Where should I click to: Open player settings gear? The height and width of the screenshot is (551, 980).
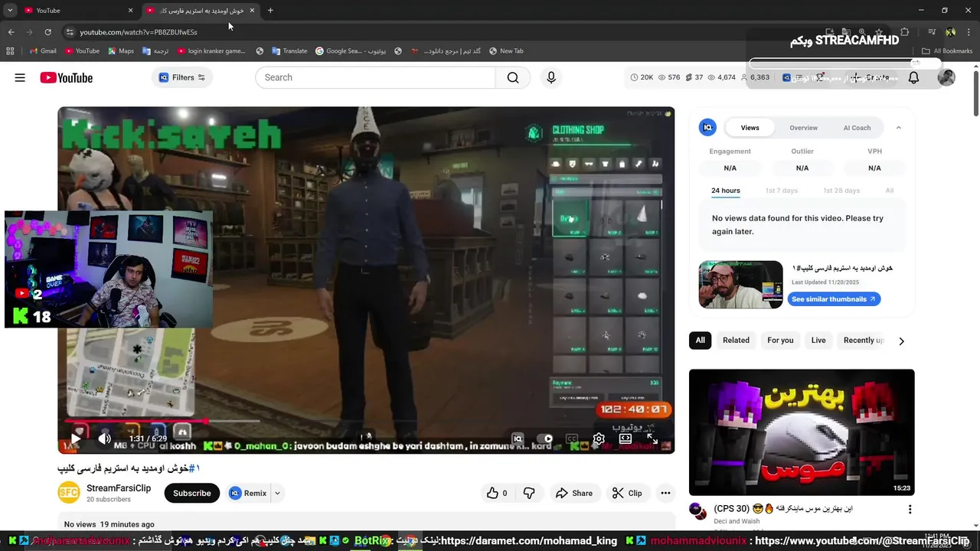(x=599, y=439)
